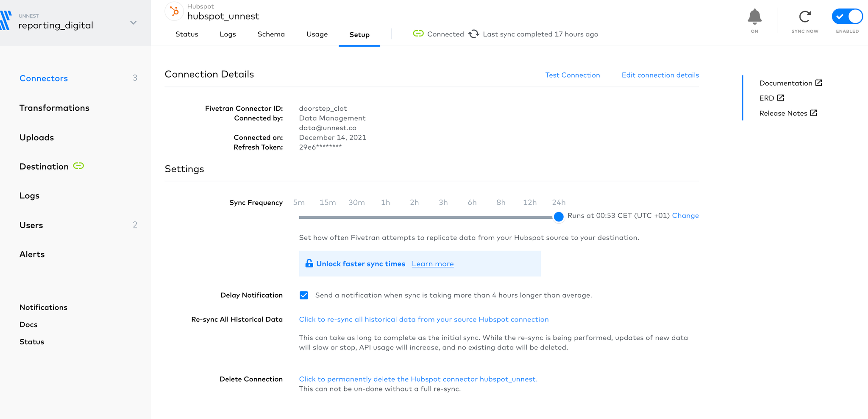The height and width of the screenshot is (419, 868).
Task: Click permanently delete Hubspot connector link
Action: tap(418, 379)
